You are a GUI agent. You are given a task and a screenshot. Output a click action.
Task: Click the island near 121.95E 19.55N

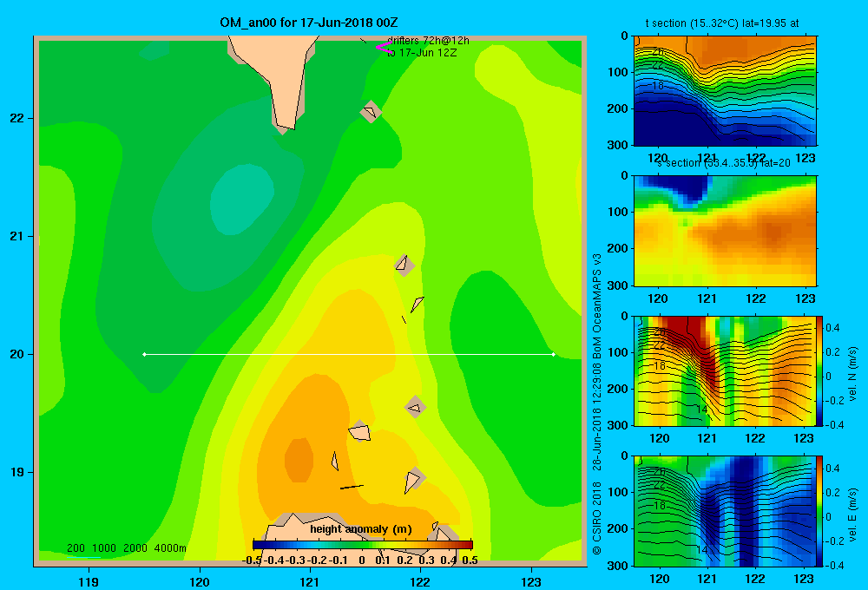(x=415, y=408)
